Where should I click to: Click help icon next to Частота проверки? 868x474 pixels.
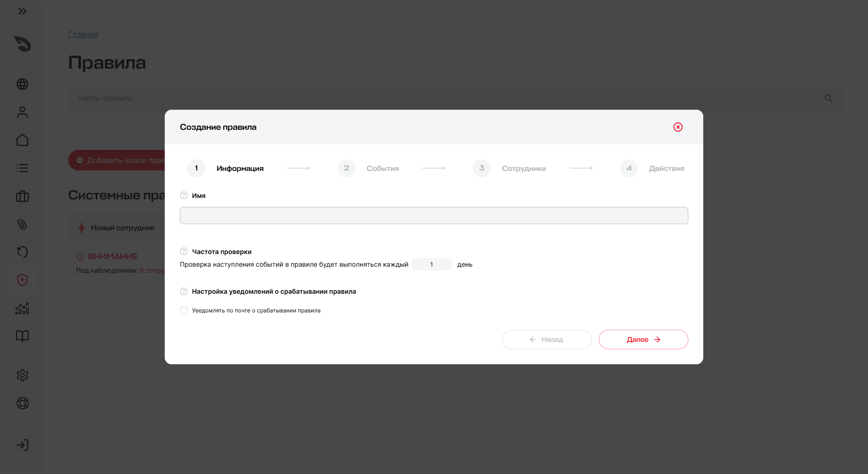[184, 251]
